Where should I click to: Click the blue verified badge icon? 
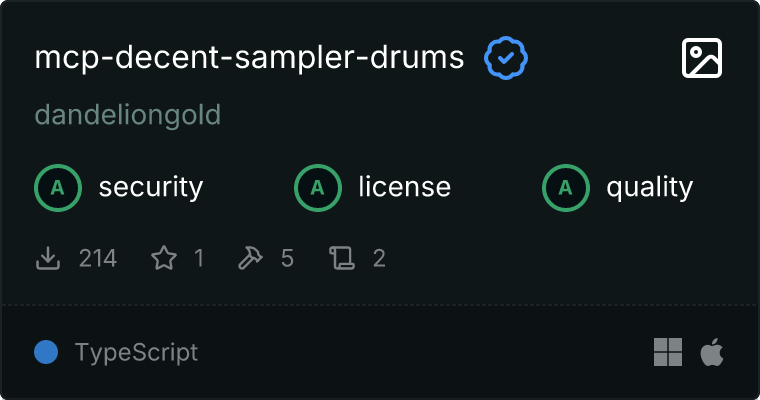tap(506, 59)
